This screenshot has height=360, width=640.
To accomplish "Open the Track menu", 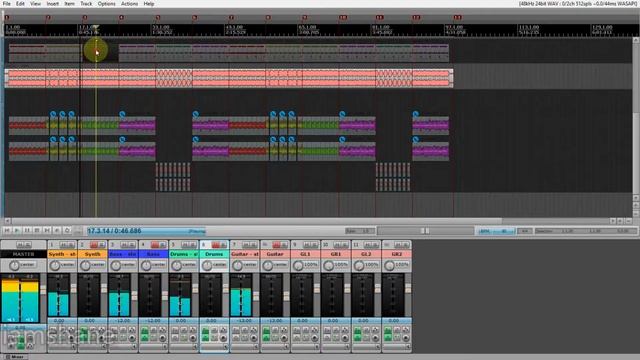I will click(x=86, y=4).
